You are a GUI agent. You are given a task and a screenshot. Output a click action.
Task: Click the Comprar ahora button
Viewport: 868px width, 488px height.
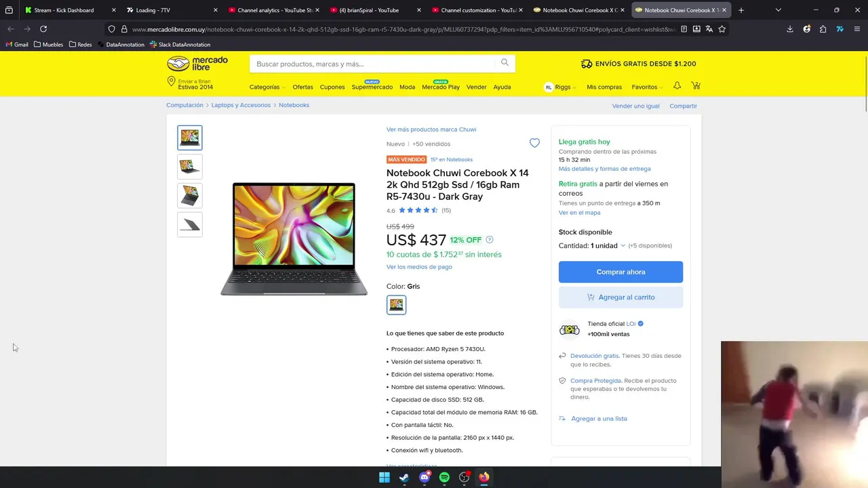coord(620,272)
